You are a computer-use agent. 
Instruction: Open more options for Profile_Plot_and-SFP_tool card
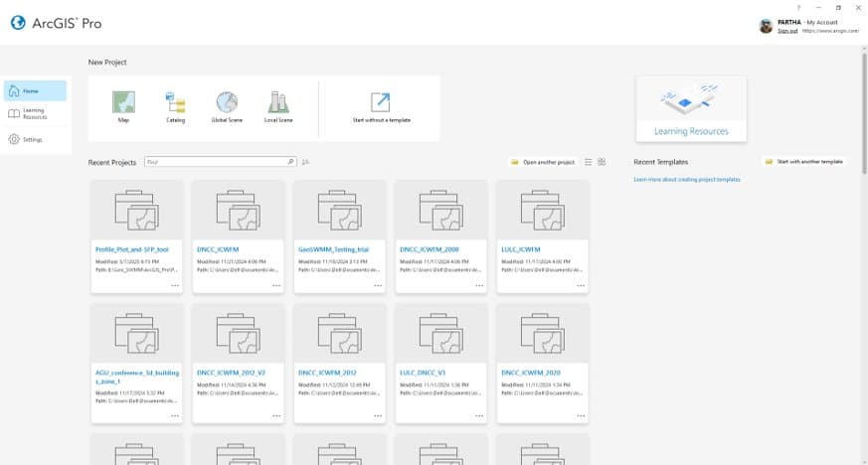pyautogui.click(x=175, y=285)
